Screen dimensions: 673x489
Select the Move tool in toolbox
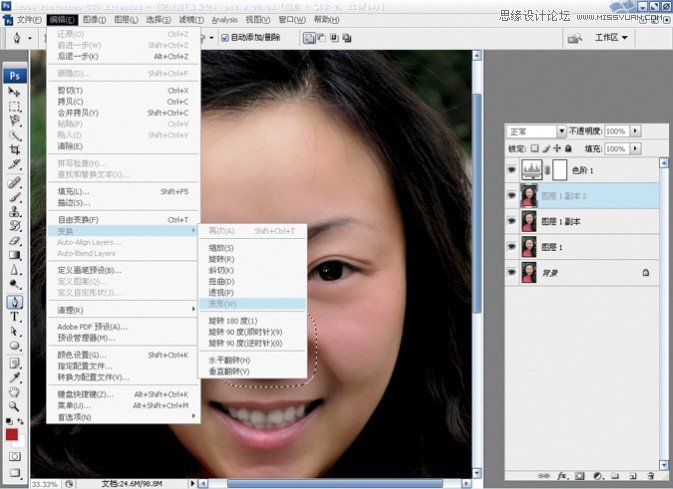point(14,92)
